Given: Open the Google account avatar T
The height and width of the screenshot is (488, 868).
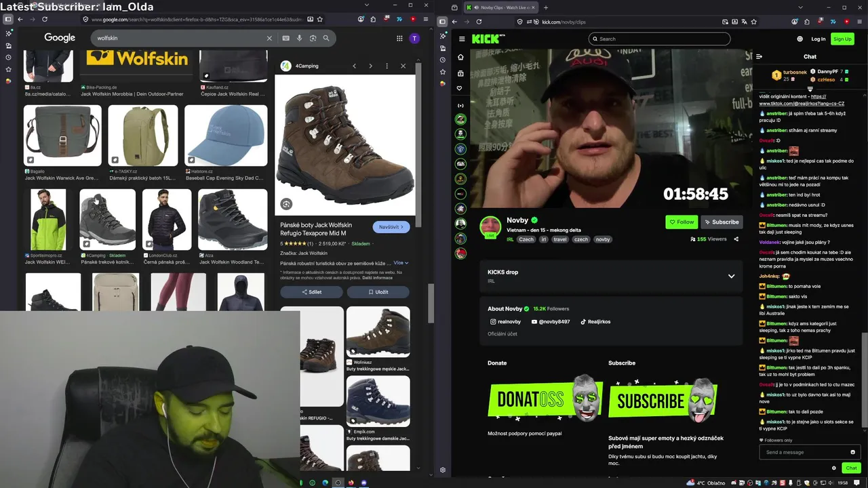Looking at the screenshot, I should point(414,38).
